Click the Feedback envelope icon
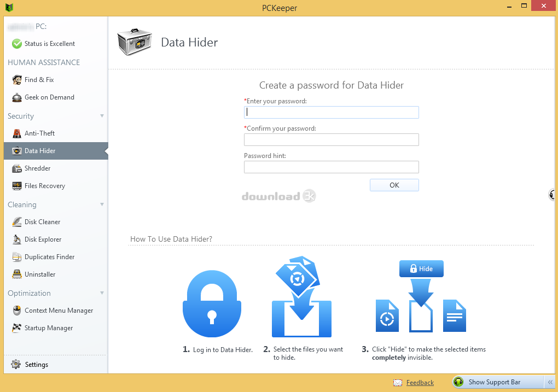Image resolution: width=558 pixels, height=392 pixels. [398, 383]
